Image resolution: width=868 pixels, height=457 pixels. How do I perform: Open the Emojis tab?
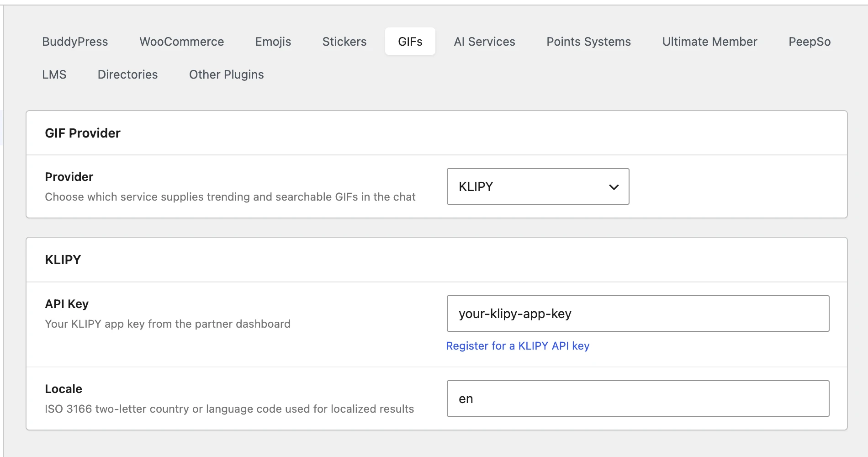273,42
